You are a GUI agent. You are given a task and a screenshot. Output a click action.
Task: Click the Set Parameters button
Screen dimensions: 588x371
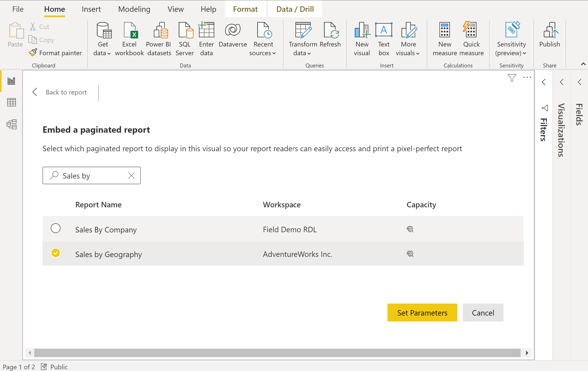[x=422, y=313]
